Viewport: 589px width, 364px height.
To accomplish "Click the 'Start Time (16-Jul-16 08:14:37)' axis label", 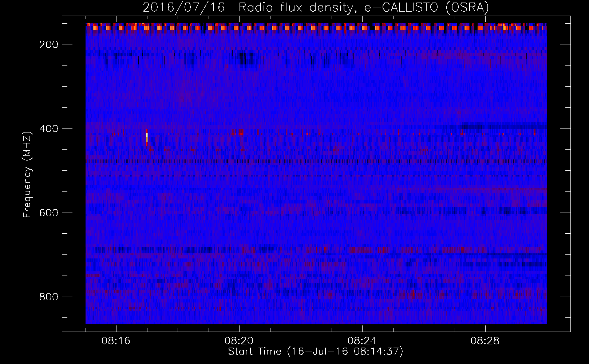I will click(316, 352).
